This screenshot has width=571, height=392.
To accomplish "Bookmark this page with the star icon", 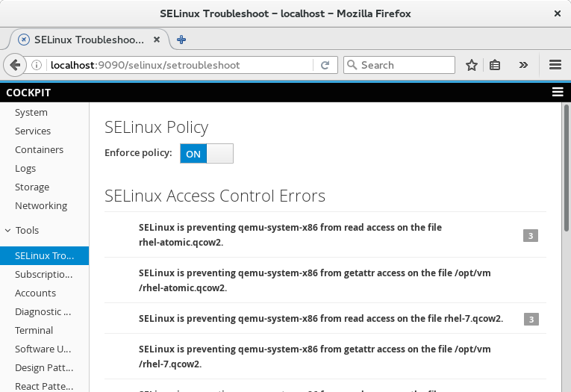I will point(472,65).
